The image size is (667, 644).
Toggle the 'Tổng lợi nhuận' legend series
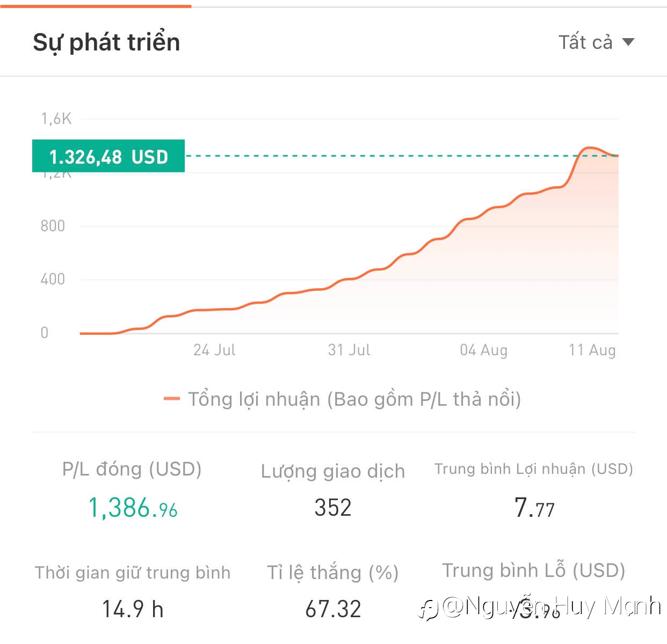[342, 399]
